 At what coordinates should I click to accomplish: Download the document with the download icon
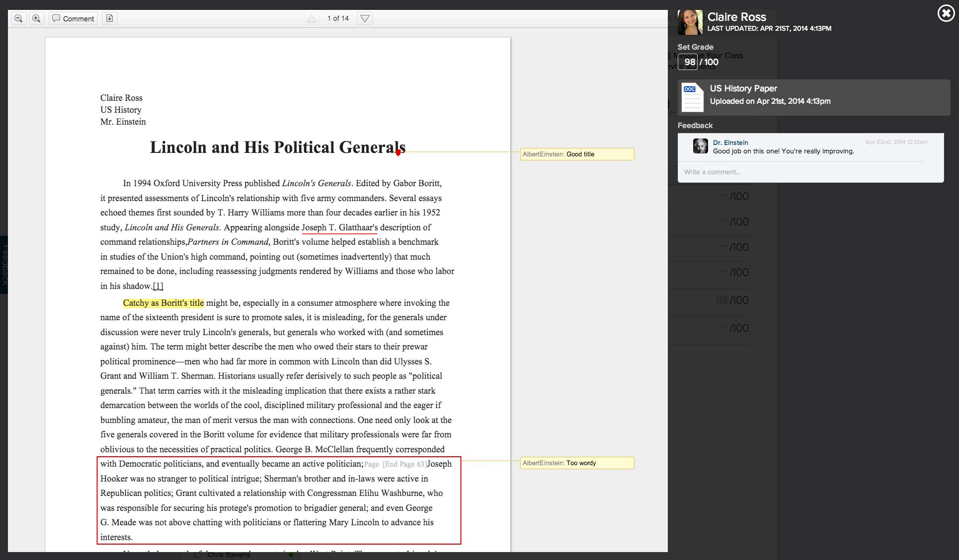pos(110,18)
